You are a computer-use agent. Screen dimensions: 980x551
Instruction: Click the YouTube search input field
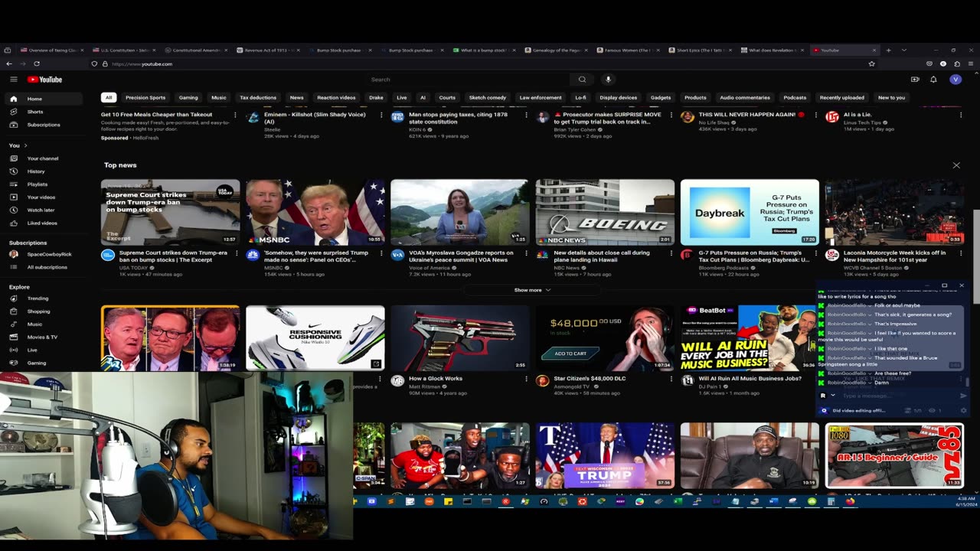tap(467, 80)
